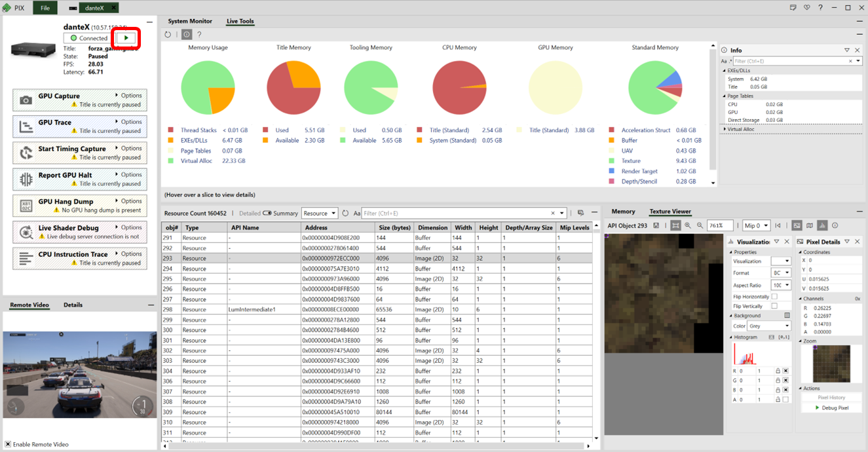The width and height of the screenshot is (868, 452).
Task: Switch to the Memory tab
Action: (x=623, y=212)
